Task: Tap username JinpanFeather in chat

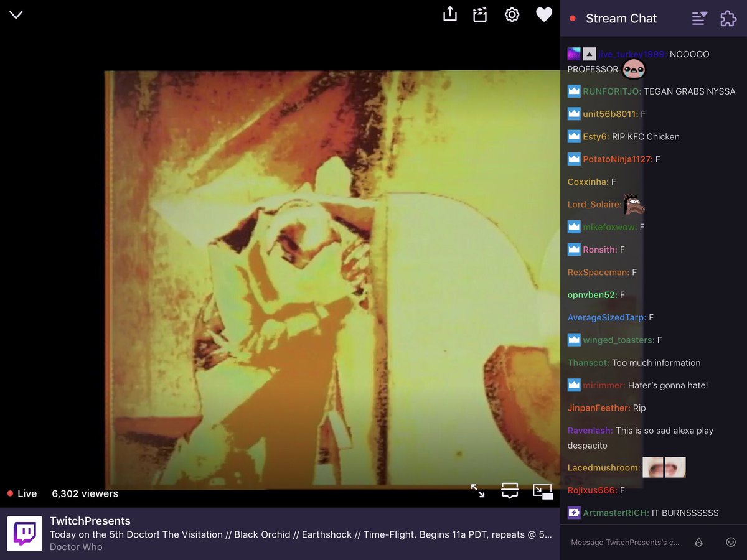Action: [599, 408]
